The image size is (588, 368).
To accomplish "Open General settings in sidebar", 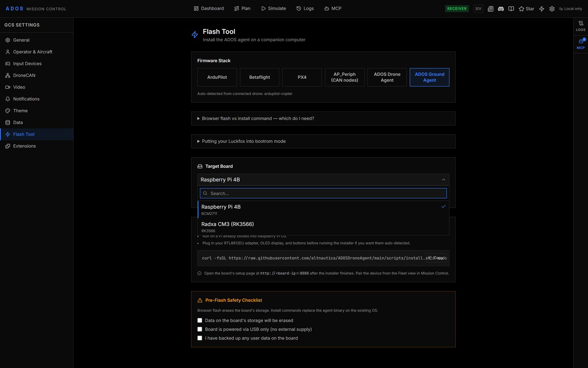I will pyautogui.click(x=37, y=40).
